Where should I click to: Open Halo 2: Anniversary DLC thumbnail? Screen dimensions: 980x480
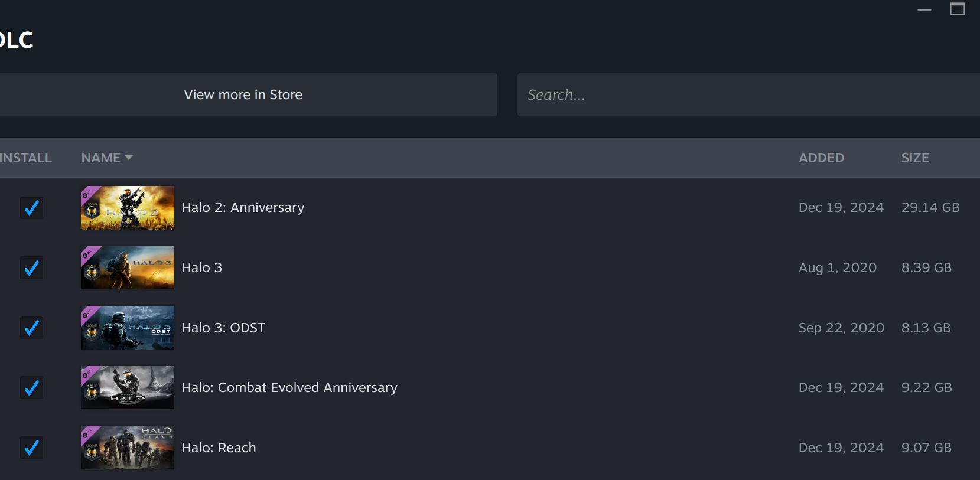click(x=128, y=208)
